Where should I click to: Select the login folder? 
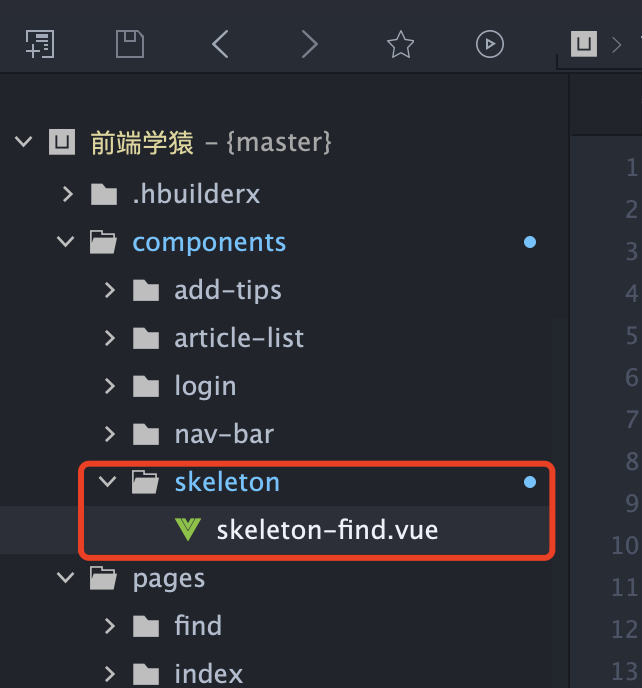coord(205,386)
